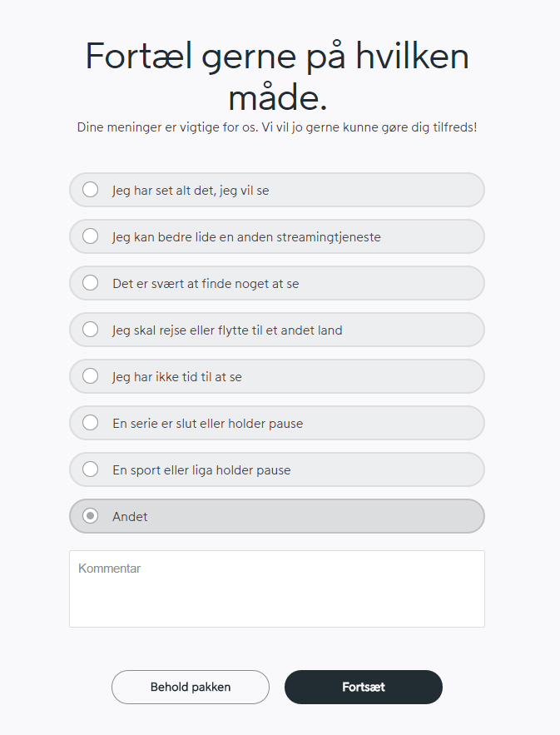Focus the Kommentar text area
The width and height of the screenshot is (560, 735).
277,588
